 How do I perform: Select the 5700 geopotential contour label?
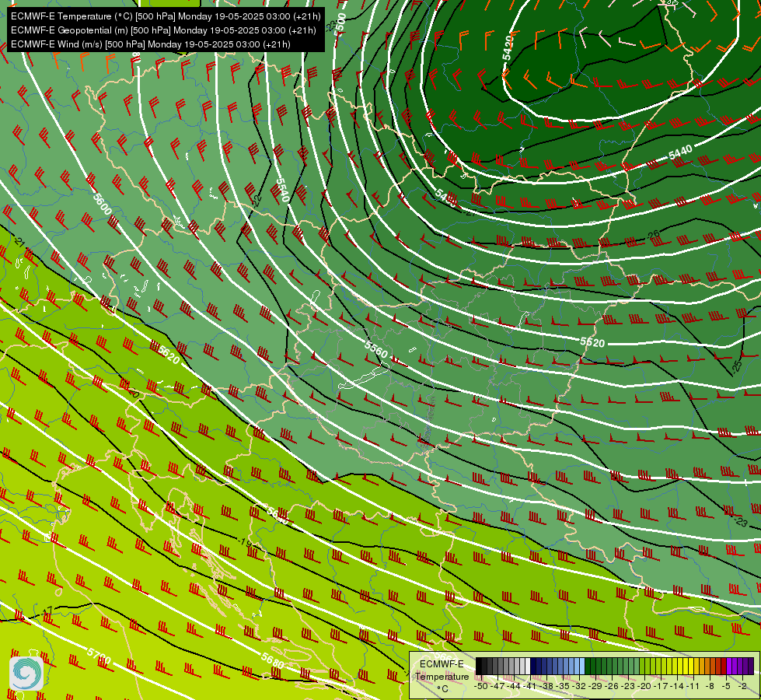[99, 656]
